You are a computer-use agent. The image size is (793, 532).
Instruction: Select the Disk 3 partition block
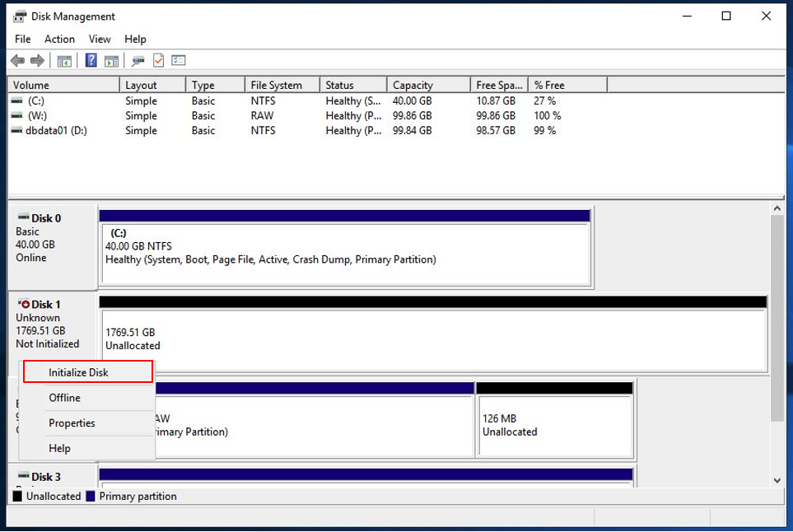point(366,478)
